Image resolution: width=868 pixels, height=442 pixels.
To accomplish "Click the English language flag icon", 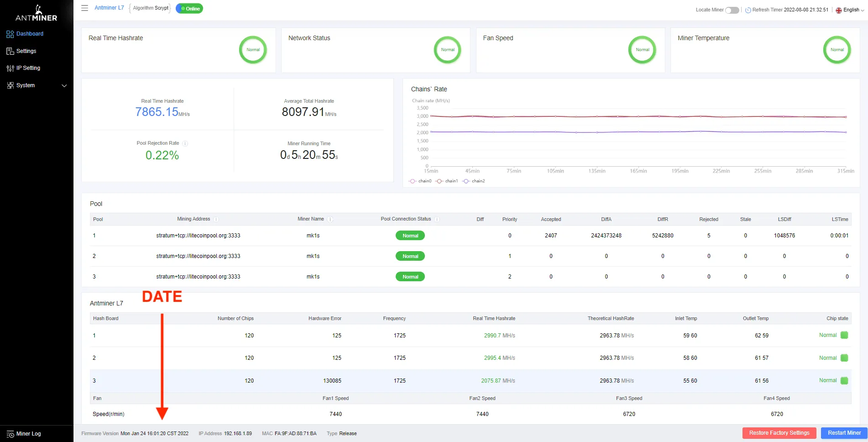I will (839, 10).
